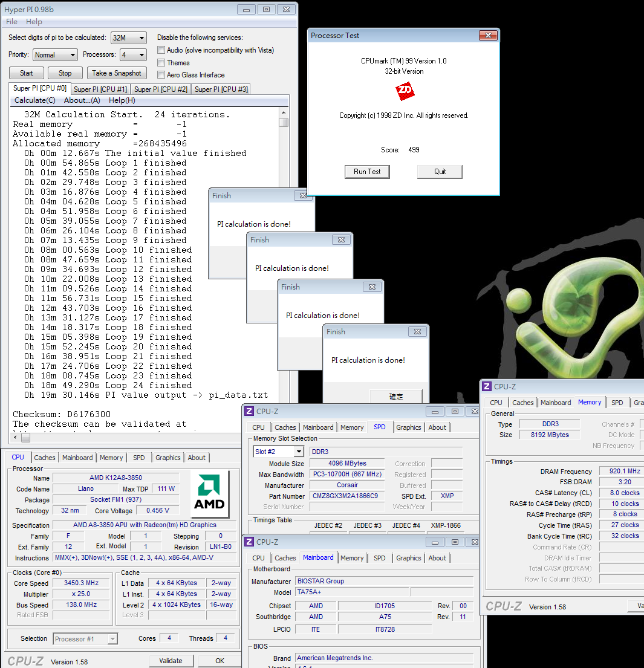This screenshot has height=668, width=644.
Task: Open Caches tab in CPU-Z processor window
Action: (44, 458)
